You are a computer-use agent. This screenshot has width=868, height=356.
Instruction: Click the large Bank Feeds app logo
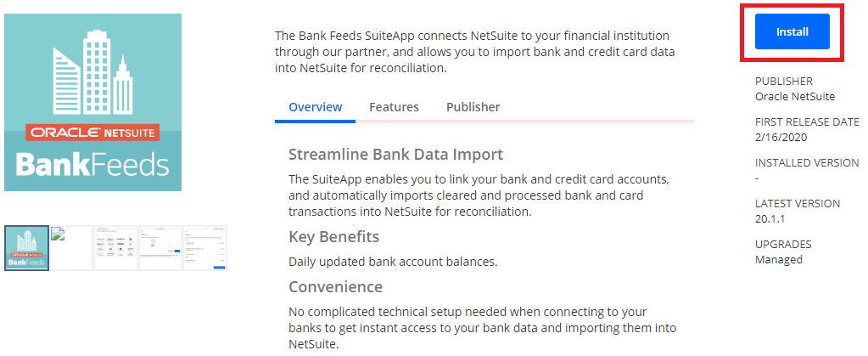coord(92,102)
